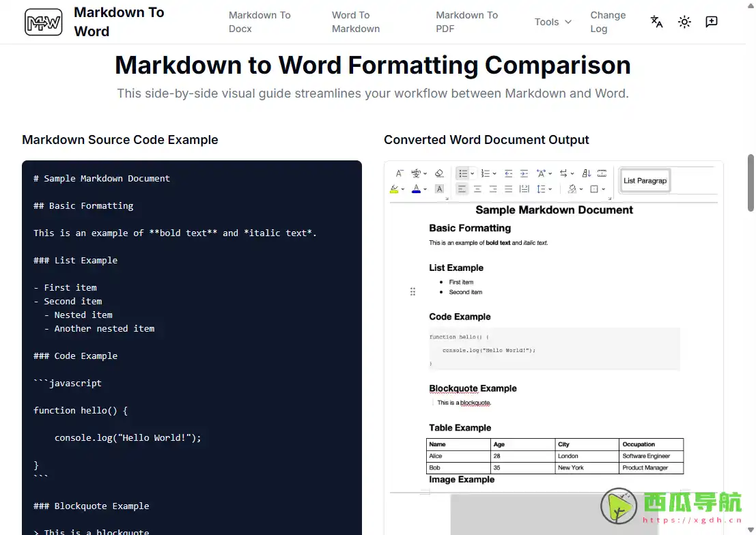Expand the bullet list style dropdown
Viewport: 756px width, 535px height.
(473, 173)
